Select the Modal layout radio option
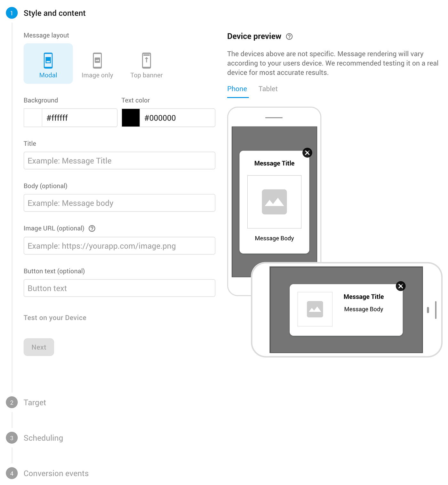Image resolution: width=448 pixels, height=485 pixels. pyautogui.click(x=48, y=63)
